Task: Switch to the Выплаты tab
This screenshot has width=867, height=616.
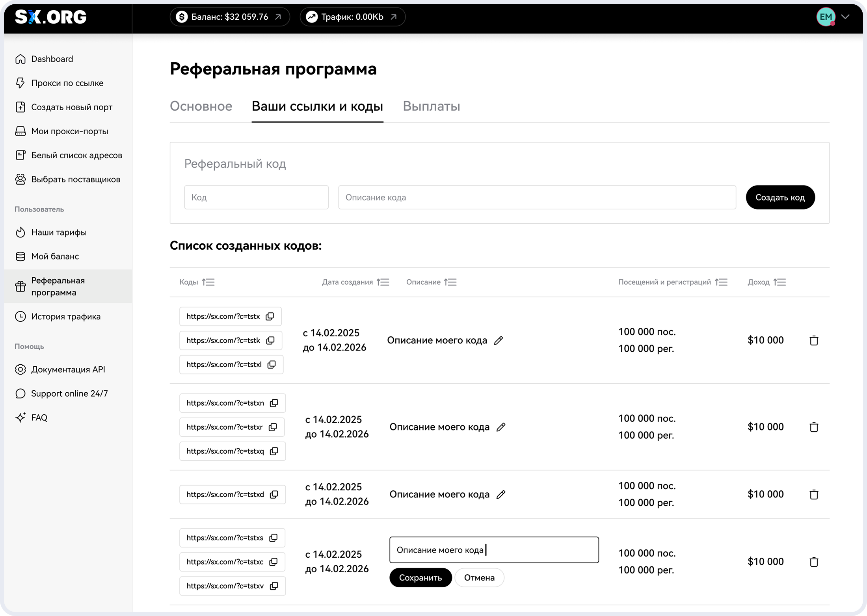Action: (x=431, y=106)
